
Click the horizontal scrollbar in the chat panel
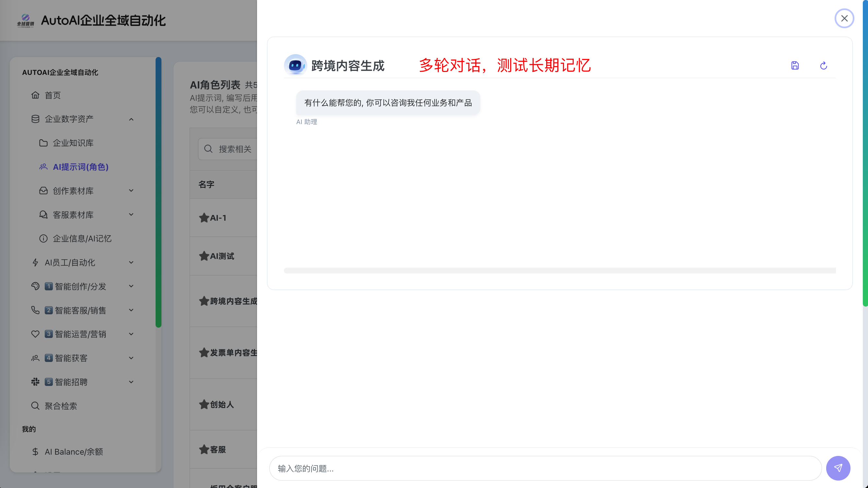point(559,271)
